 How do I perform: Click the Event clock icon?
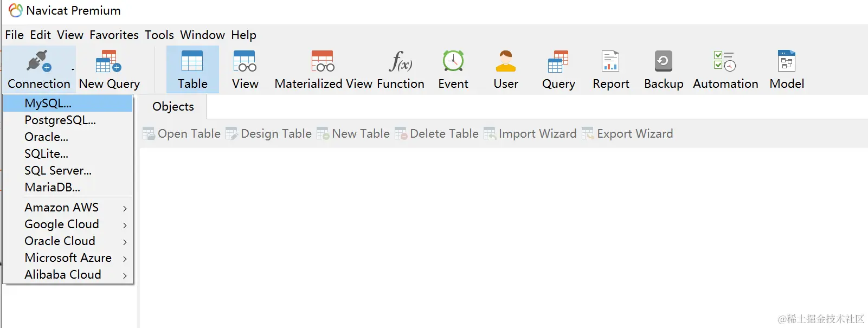(453, 62)
